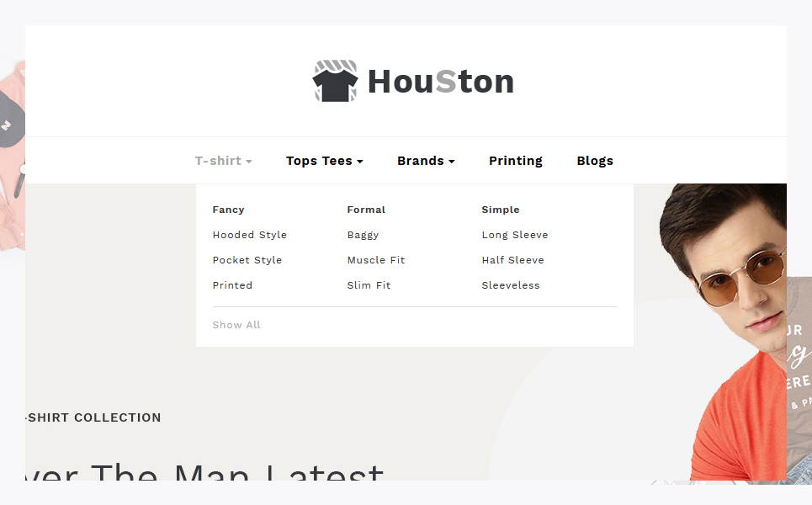Open the Blogs page
This screenshot has height=505, width=812.
[x=595, y=161]
